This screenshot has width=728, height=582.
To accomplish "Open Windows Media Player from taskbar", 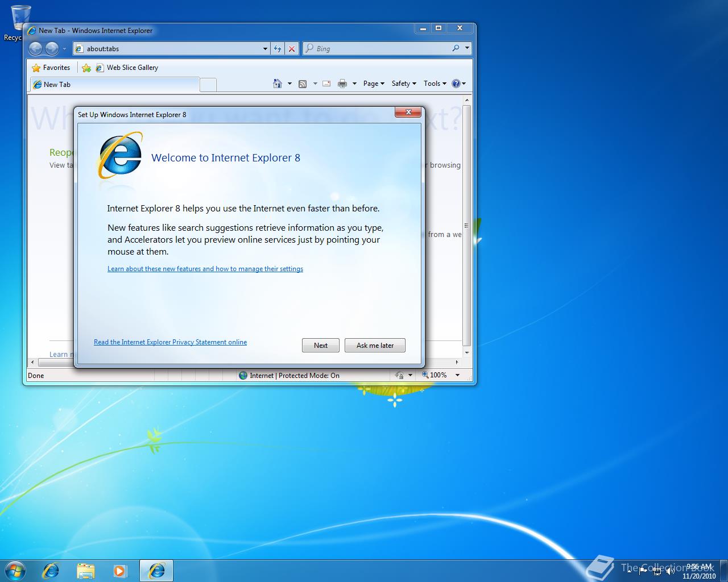I will click(119, 570).
